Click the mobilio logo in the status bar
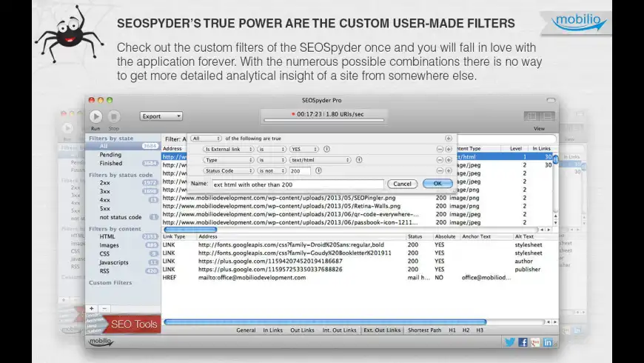The image size is (644, 363). pyautogui.click(x=101, y=342)
